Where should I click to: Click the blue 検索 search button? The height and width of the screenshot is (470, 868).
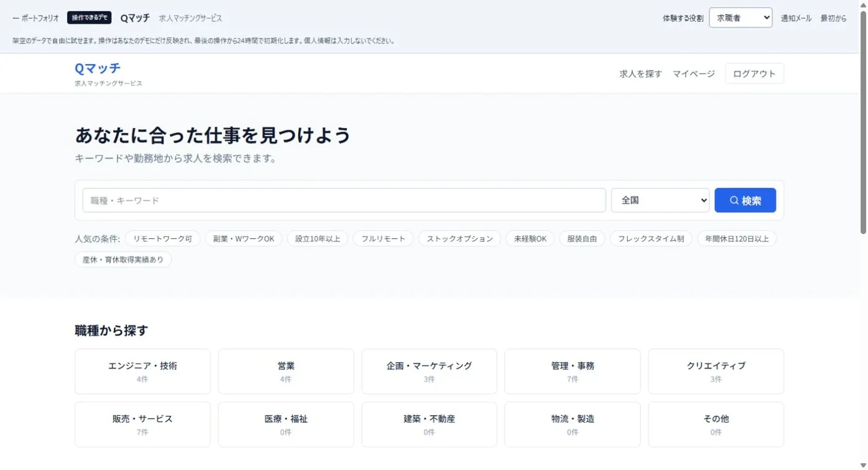[745, 200]
